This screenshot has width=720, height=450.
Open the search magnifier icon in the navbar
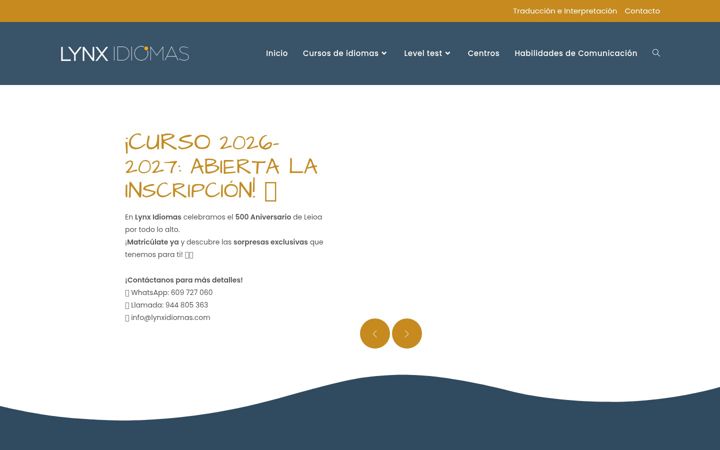click(656, 53)
